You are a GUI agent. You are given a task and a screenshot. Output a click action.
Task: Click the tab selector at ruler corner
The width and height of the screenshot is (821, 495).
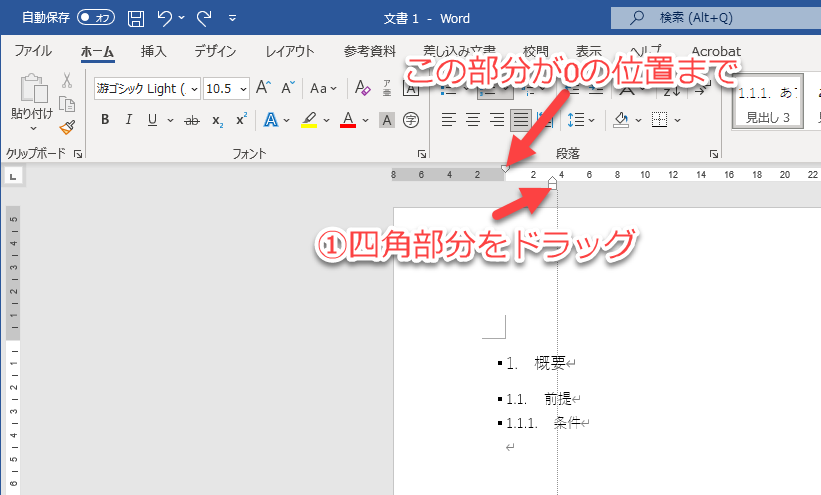[x=13, y=176]
